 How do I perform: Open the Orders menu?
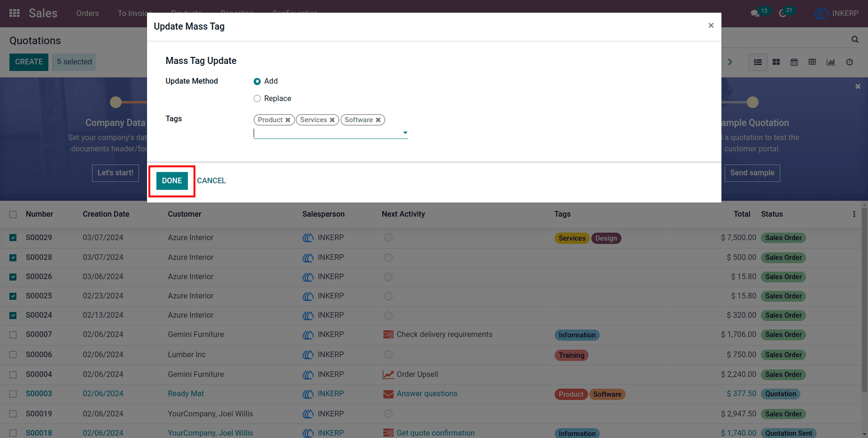click(x=87, y=13)
